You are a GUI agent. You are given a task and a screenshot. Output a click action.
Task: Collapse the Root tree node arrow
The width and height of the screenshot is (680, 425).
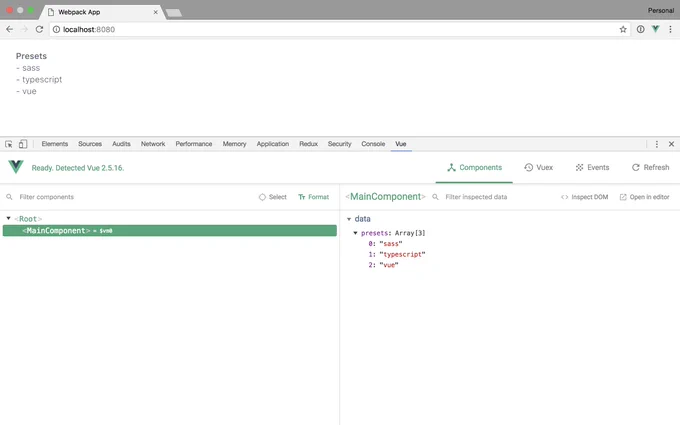pos(8,219)
